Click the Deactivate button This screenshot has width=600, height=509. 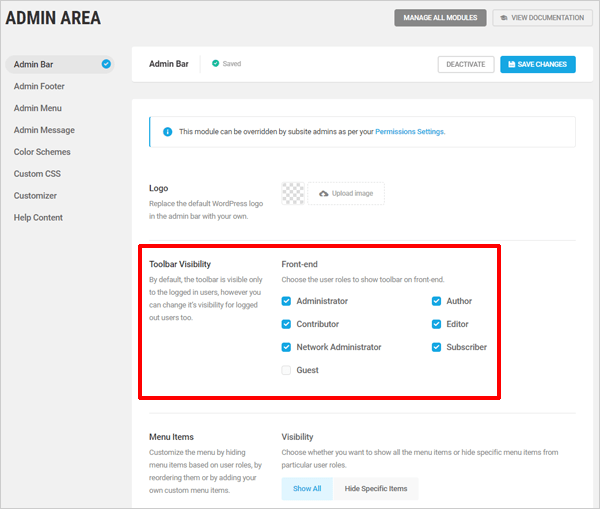coord(466,64)
